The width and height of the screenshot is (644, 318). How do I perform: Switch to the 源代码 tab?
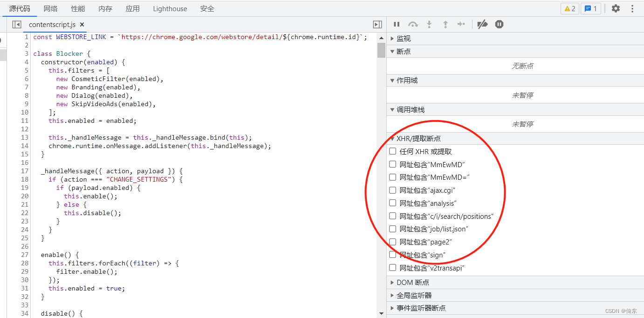coord(20,8)
